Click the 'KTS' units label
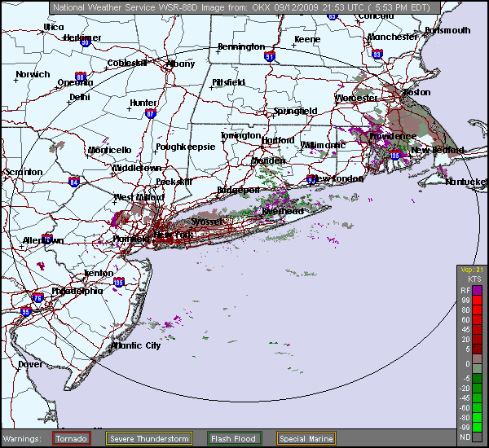 (474, 279)
